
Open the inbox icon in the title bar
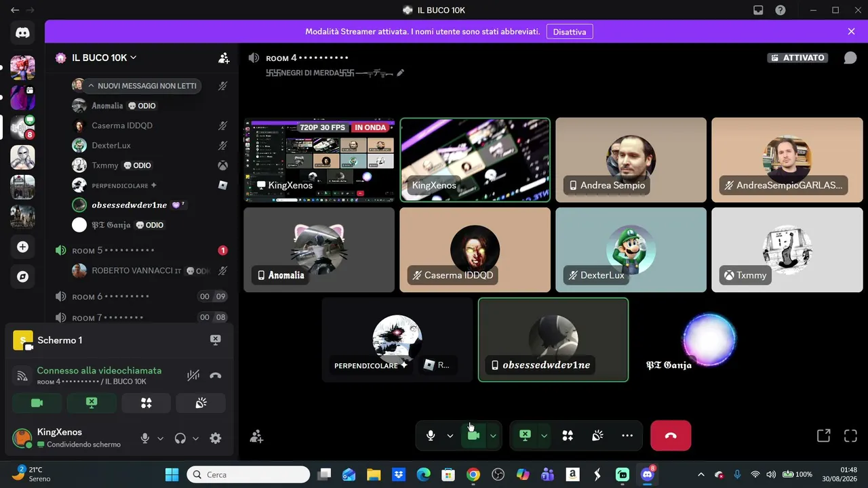pyautogui.click(x=759, y=10)
